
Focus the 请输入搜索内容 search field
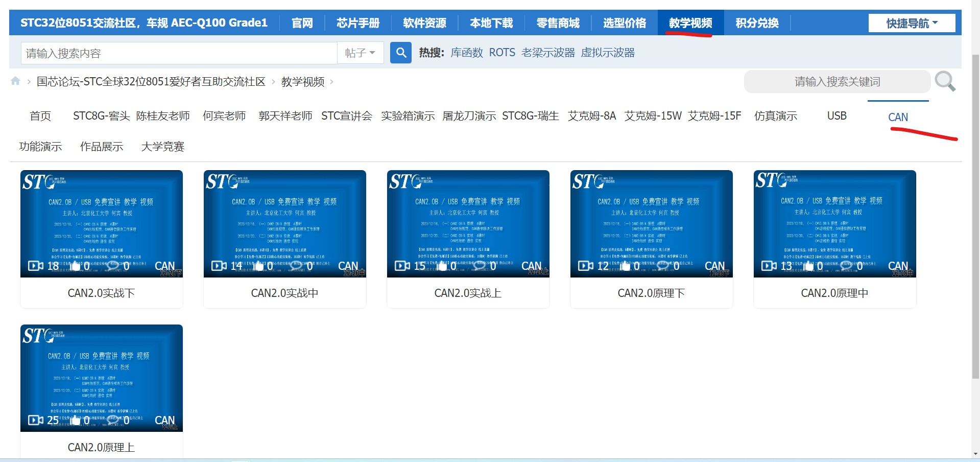(179, 53)
